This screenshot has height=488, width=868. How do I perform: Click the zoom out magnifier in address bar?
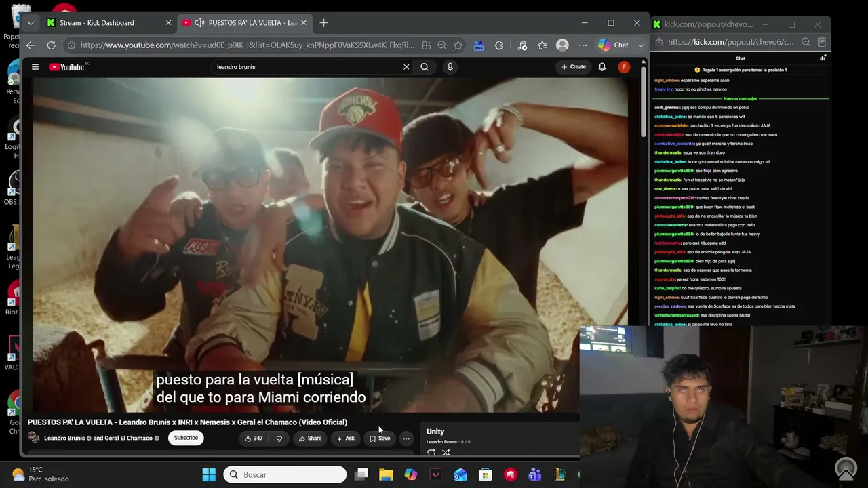(442, 45)
